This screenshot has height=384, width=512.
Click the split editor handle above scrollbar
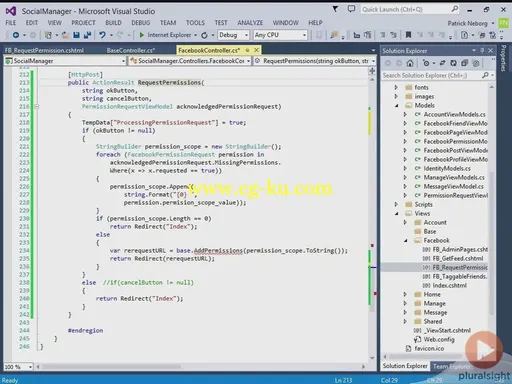click(372, 71)
